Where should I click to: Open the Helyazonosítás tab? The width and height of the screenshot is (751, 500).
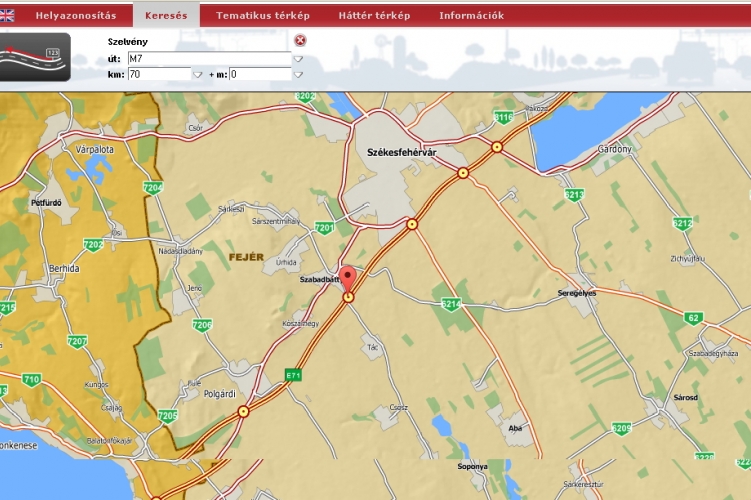76,15
